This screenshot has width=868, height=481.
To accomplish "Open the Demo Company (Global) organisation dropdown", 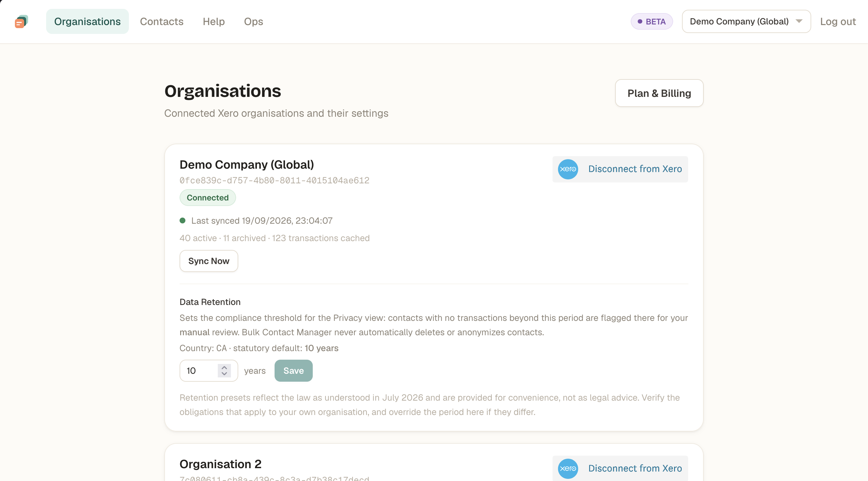I will coord(746,22).
